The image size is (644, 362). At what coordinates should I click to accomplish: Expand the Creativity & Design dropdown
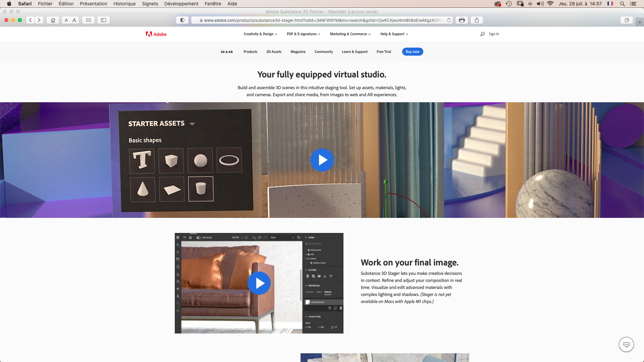tap(260, 34)
